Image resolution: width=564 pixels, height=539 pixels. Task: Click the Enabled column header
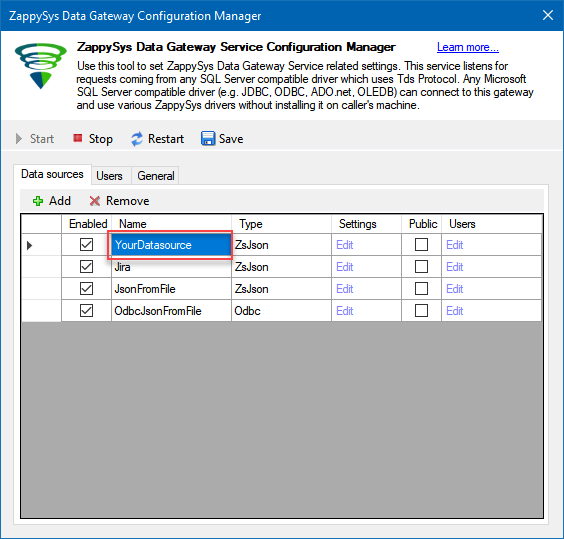point(87,224)
